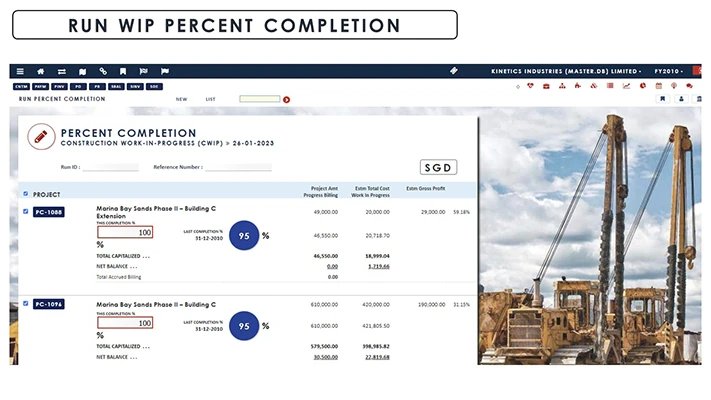
Task: Uncheck the PC-1096 project checkbox
Action: pyautogui.click(x=26, y=303)
